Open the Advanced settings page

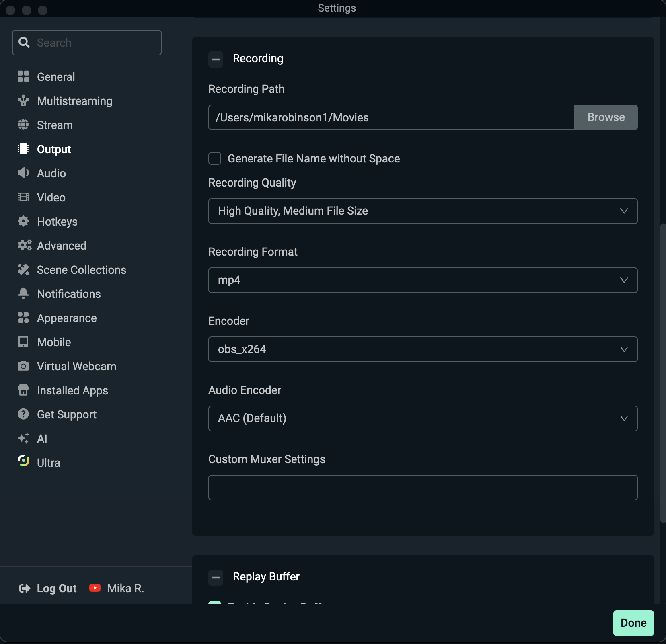[x=61, y=246]
